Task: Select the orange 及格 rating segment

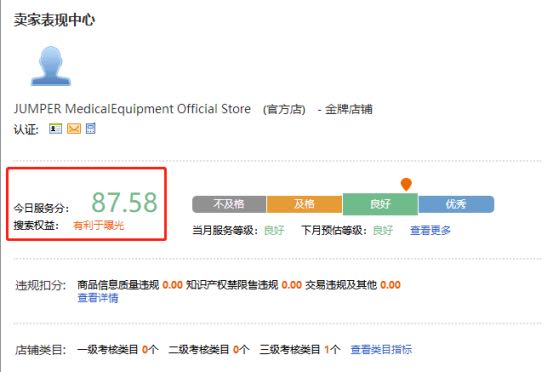Action: pyautogui.click(x=304, y=204)
